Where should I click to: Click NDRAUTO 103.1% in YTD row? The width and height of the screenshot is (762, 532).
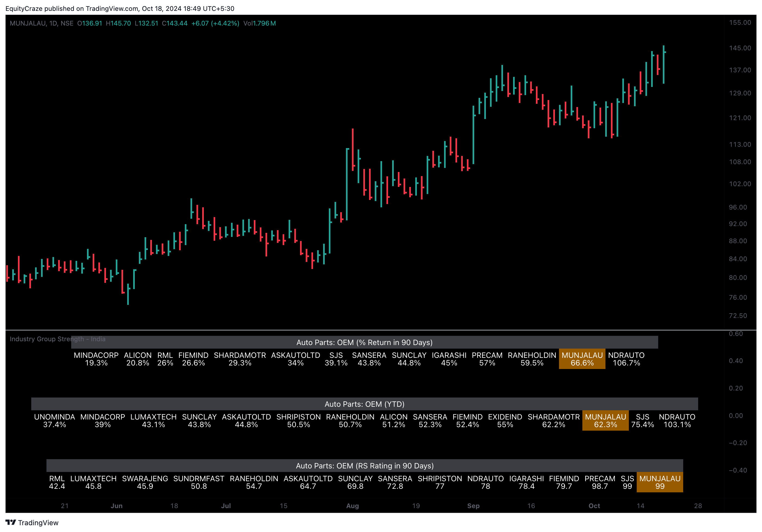click(677, 421)
